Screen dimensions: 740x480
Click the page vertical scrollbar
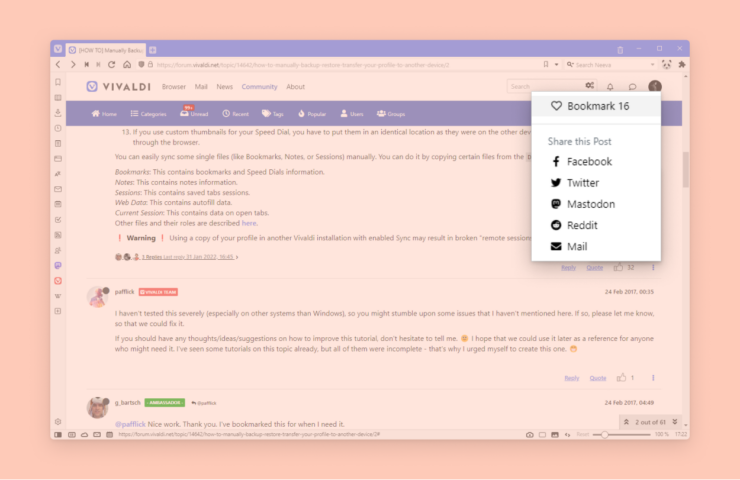pos(685,169)
